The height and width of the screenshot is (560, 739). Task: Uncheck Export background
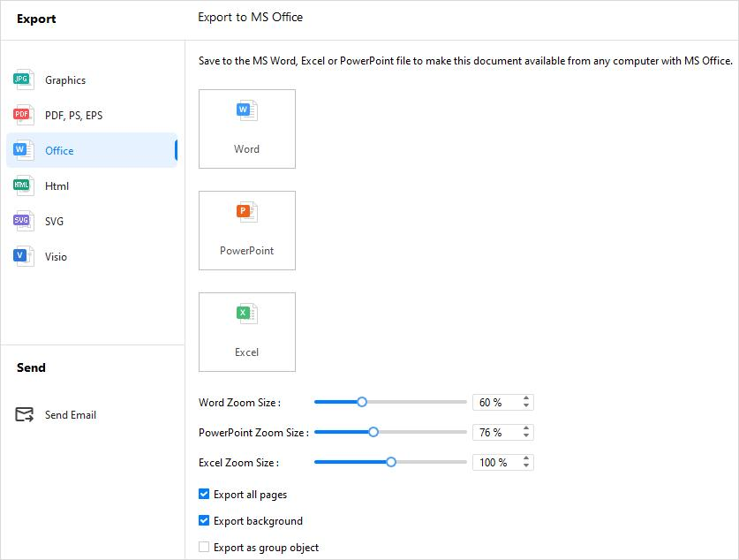pos(204,520)
